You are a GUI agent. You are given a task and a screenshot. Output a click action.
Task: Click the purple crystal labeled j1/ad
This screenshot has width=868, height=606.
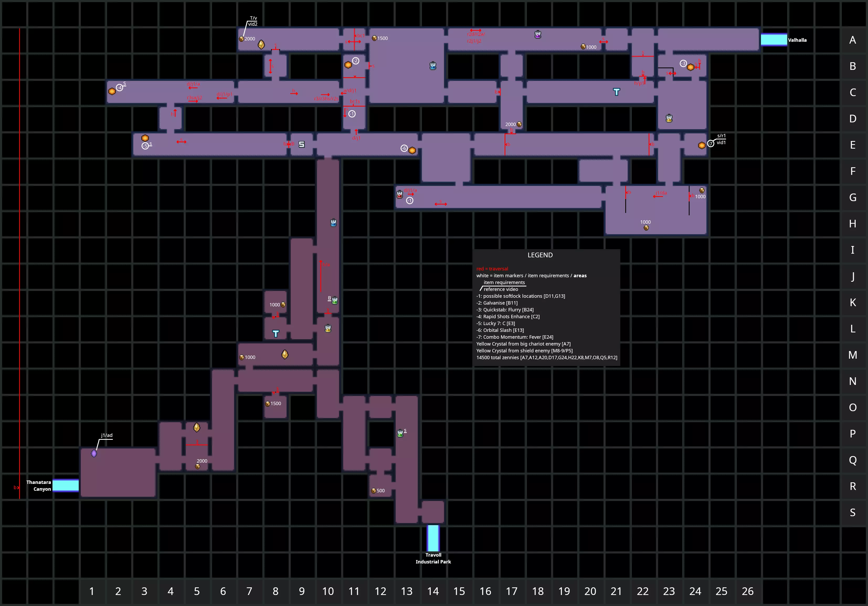[94, 453]
